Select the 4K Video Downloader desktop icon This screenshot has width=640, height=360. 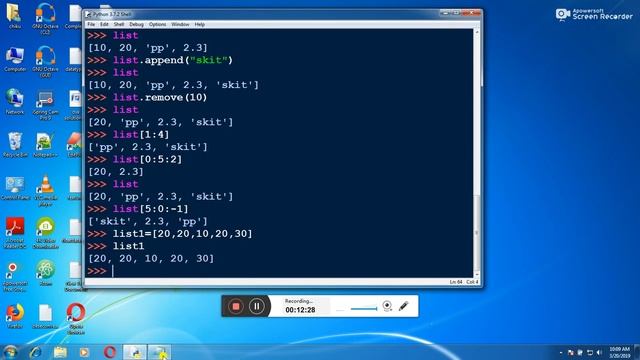(x=45, y=233)
